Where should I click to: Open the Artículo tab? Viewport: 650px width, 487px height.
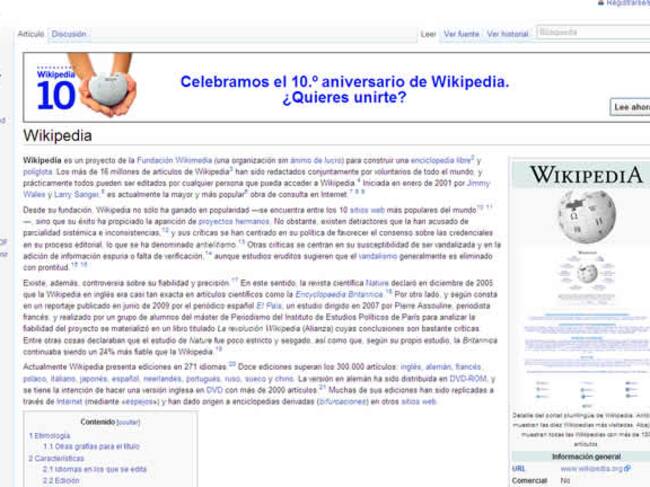click(31, 34)
